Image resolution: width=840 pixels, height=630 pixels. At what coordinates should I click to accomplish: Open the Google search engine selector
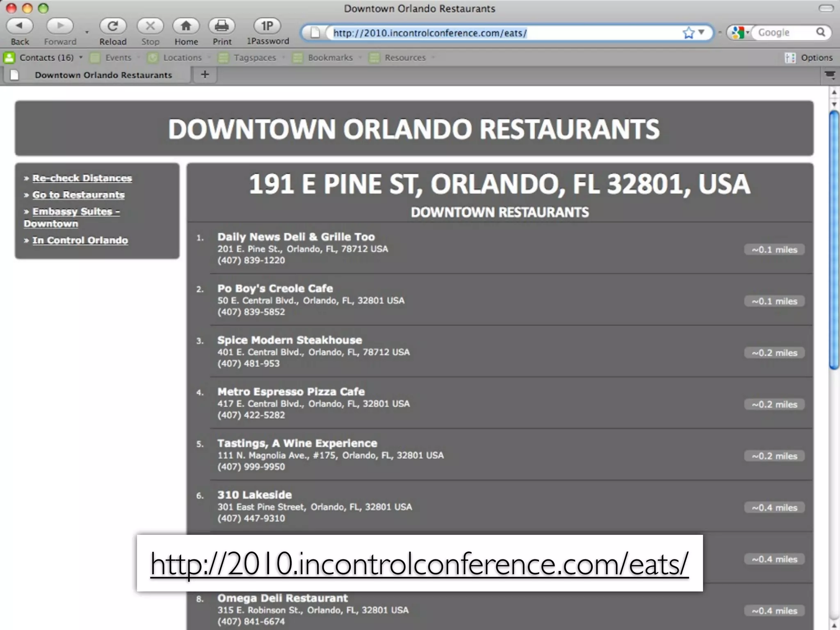point(740,32)
